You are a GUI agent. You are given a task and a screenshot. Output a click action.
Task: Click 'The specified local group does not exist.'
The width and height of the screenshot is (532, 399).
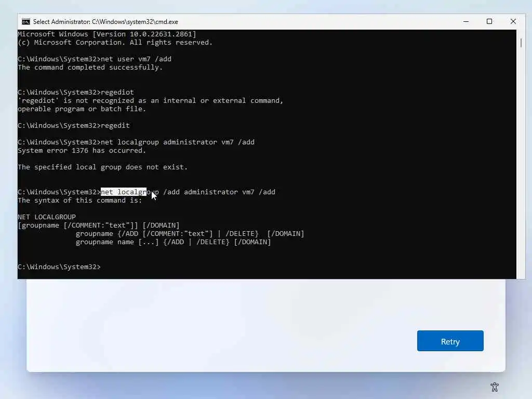tap(102, 167)
